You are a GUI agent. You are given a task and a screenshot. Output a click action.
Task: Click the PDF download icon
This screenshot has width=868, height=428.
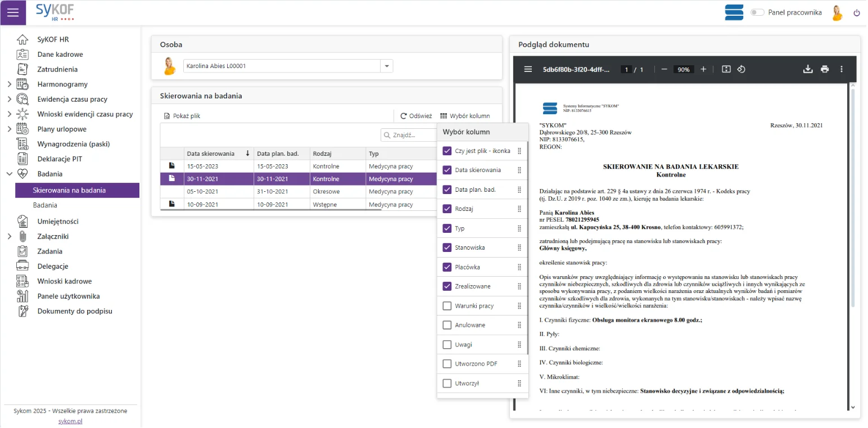pos(808,69)
